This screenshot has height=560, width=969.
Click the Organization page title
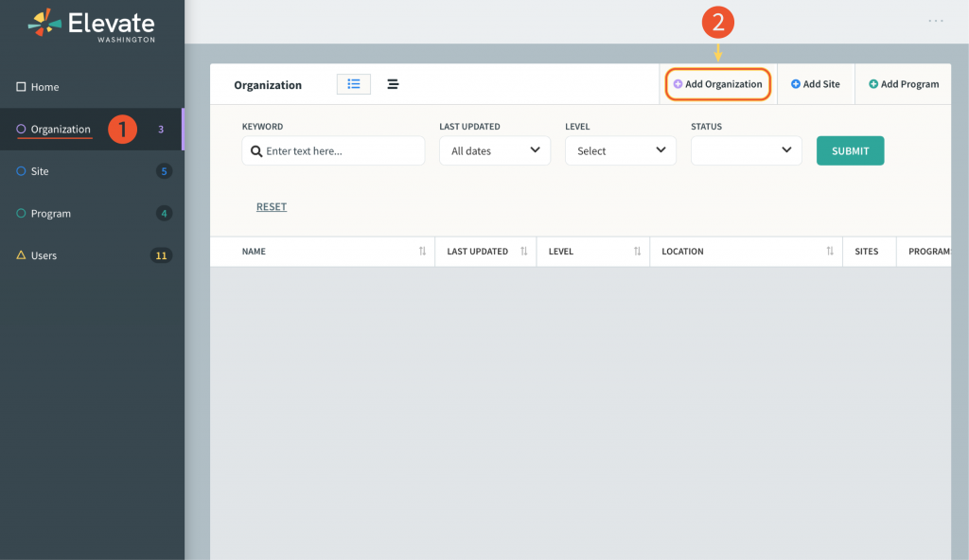coord(268,85)
